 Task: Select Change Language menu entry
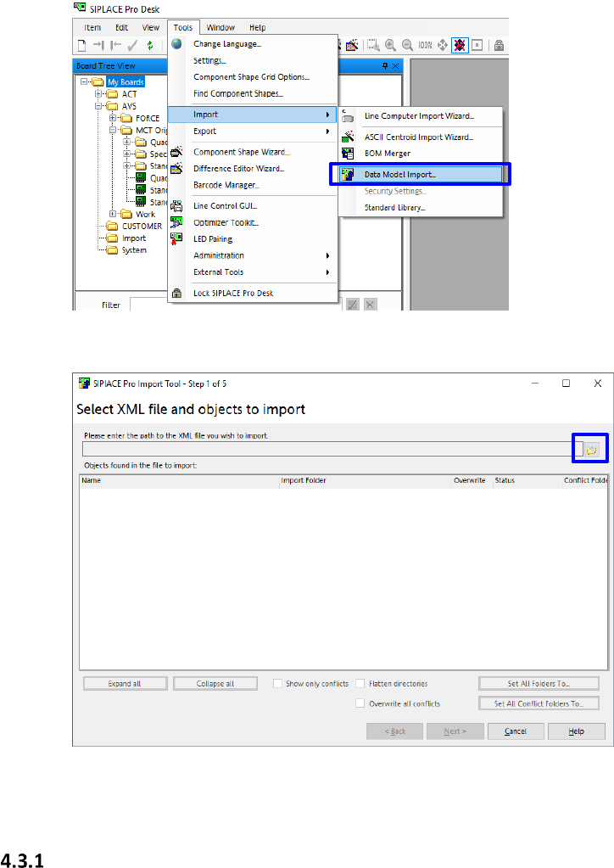253,44
